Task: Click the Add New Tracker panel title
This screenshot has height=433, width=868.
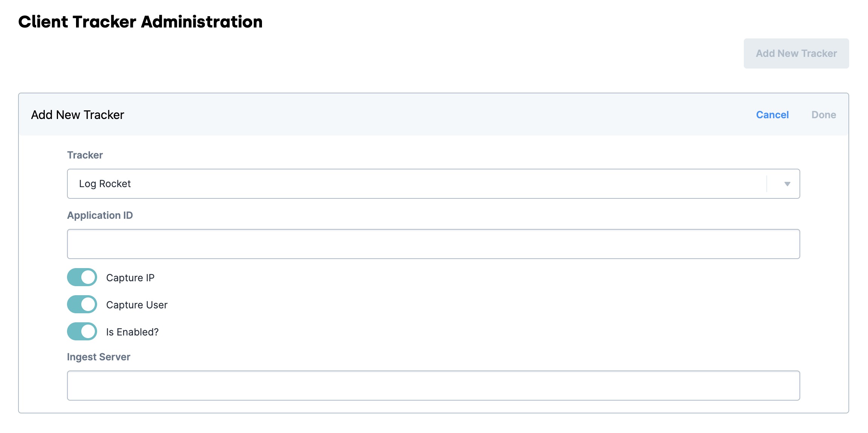Action: [78, 115]
